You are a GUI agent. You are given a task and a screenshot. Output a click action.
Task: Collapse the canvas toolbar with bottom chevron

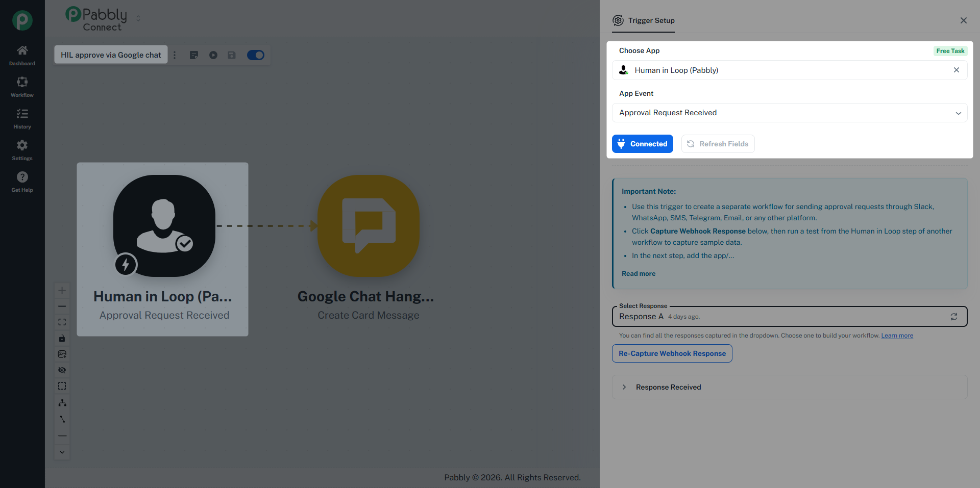(x=62, y=452)
